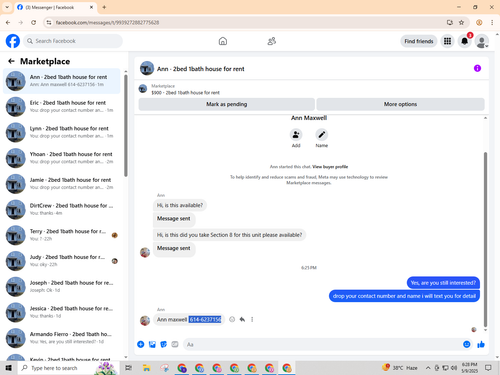500x375 pixels.
Task: Open Armando Fierro conversation
Action: [x=62, y=338]
